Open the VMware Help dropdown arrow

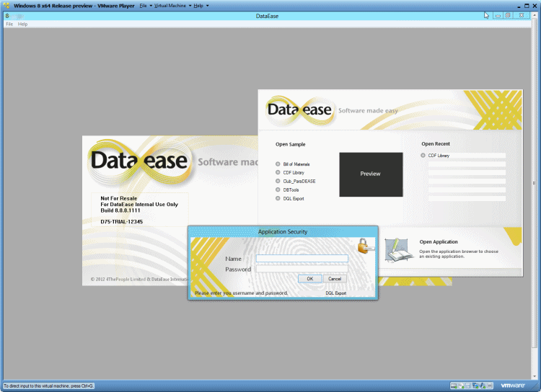[x=207, y=6]
